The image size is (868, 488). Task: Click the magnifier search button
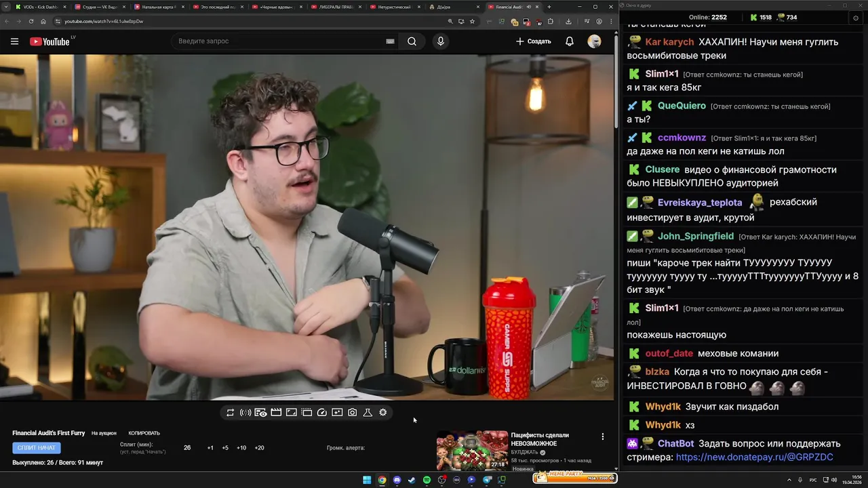(x=412, y=41)
